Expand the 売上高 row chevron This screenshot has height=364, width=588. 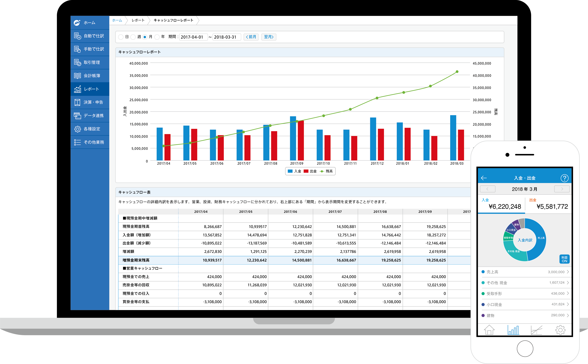tap(568, 272)
